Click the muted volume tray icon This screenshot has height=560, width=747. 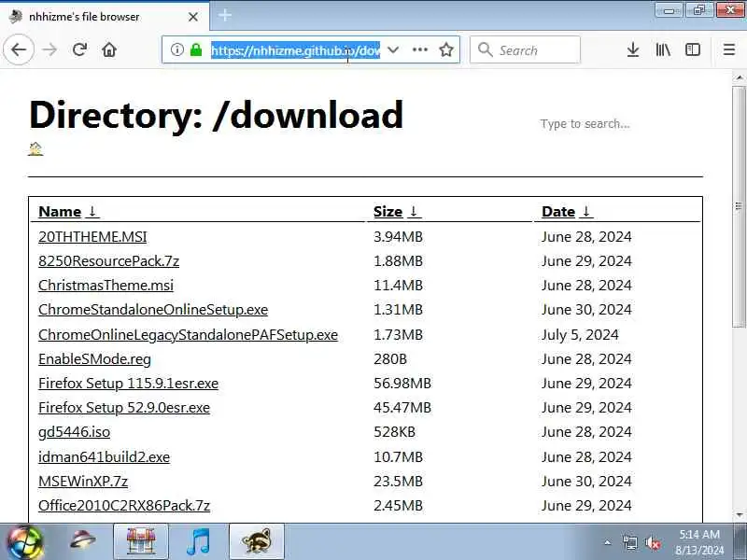(x=652, y=542)
